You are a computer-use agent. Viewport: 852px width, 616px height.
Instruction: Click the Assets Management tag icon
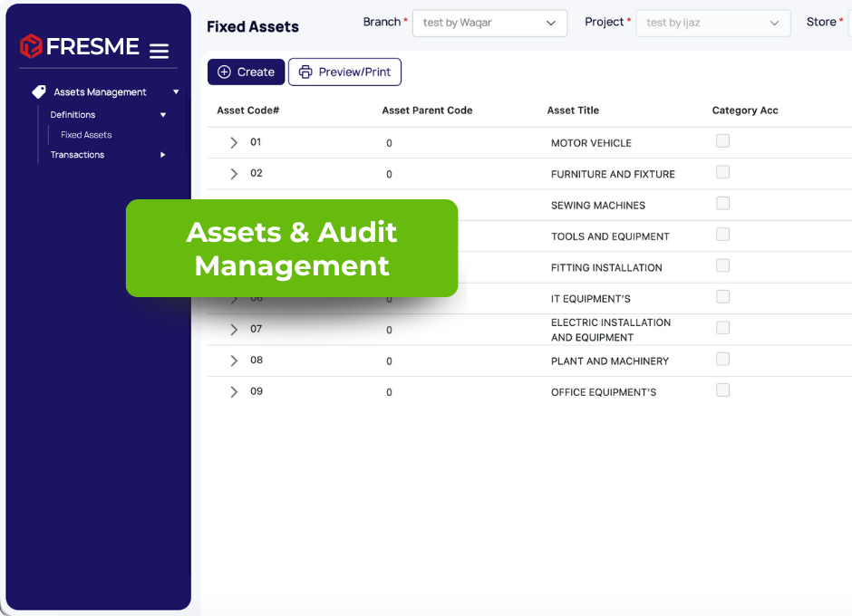point(39,91)
